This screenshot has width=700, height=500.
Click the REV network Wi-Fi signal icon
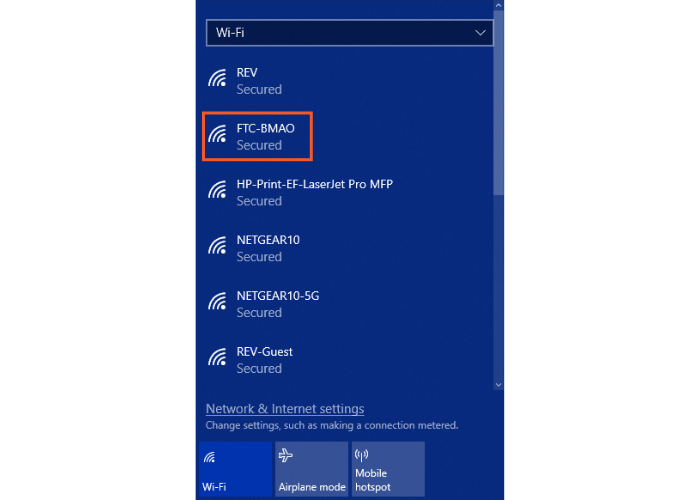coord(217,78)
